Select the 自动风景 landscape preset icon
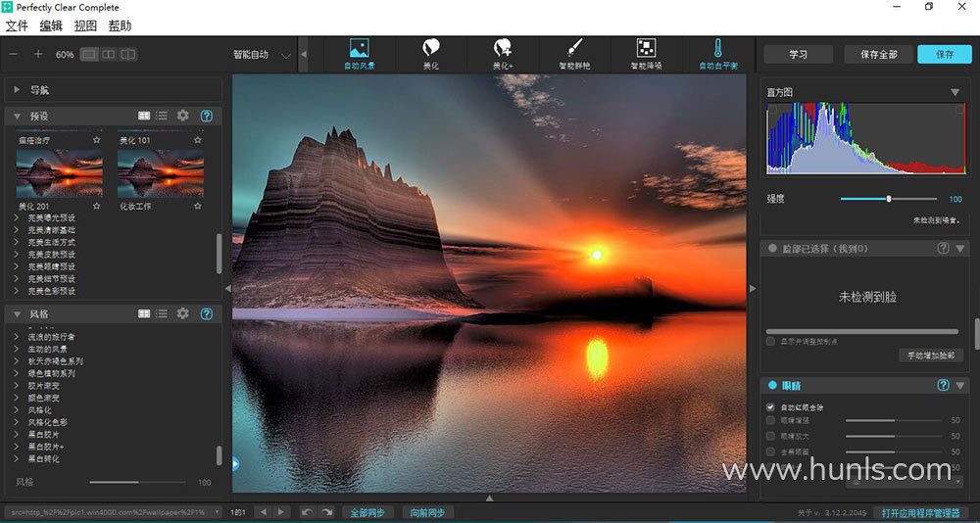 (360, 48)
